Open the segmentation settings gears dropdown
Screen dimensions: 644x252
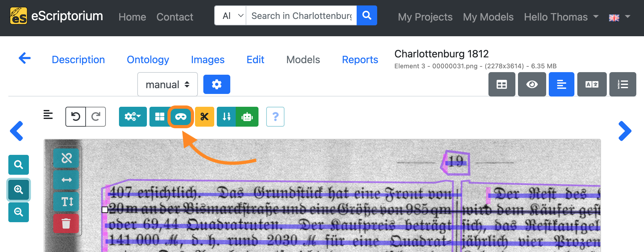(x=133, y=117)
